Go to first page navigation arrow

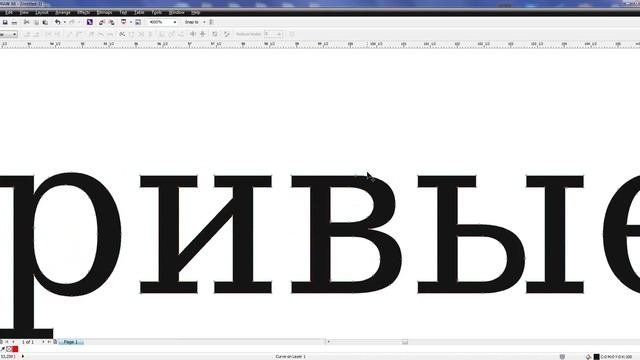click(7, 342)
